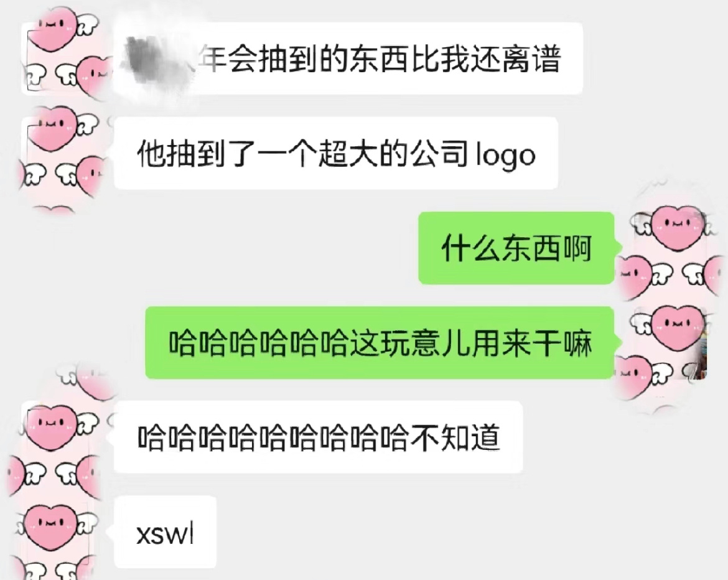
Task: Click the word 年会 in the first message
Action: pos(228,59)
